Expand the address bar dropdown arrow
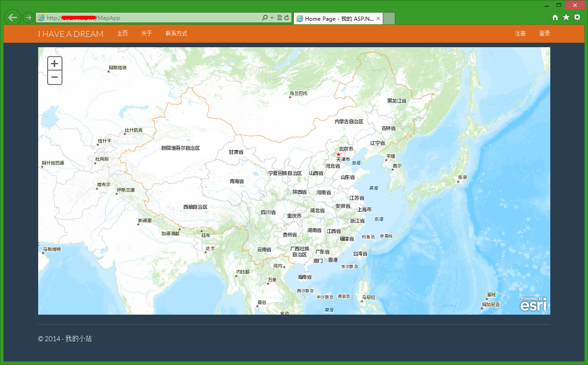This screenshot has width=588, height=365. (x=272, y=18)
